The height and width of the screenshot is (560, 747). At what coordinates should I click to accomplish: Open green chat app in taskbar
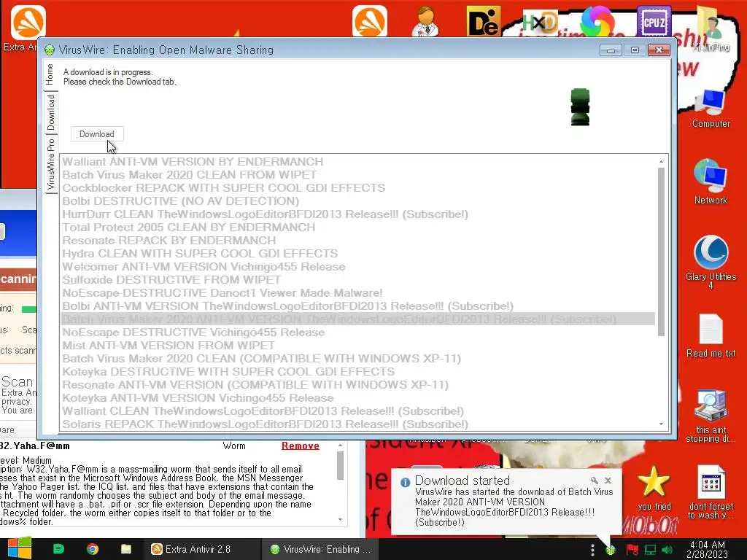coord(58,549)
